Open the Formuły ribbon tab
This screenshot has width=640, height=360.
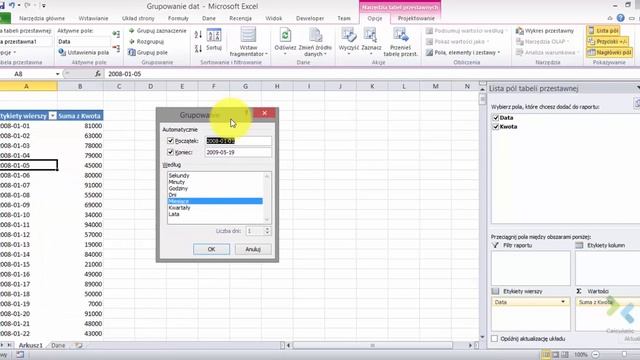pos(178,18)
